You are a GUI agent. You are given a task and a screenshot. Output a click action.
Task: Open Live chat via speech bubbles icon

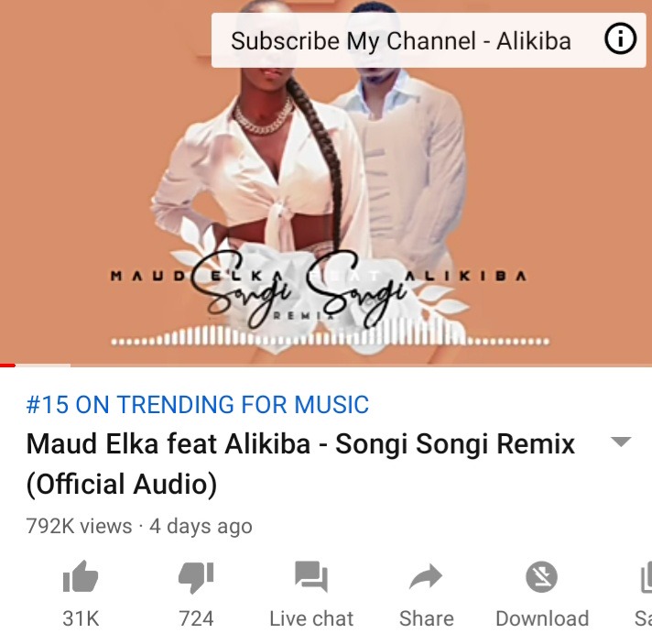click(311, 576)
